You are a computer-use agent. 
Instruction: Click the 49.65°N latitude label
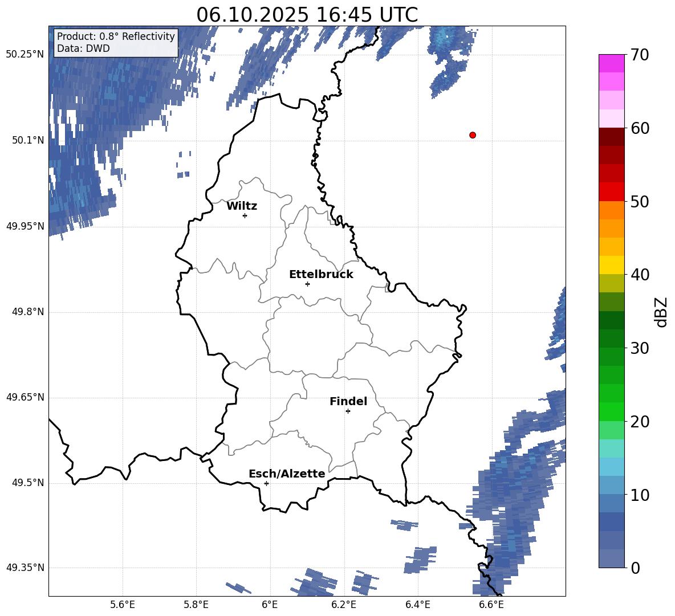(25, 397)
